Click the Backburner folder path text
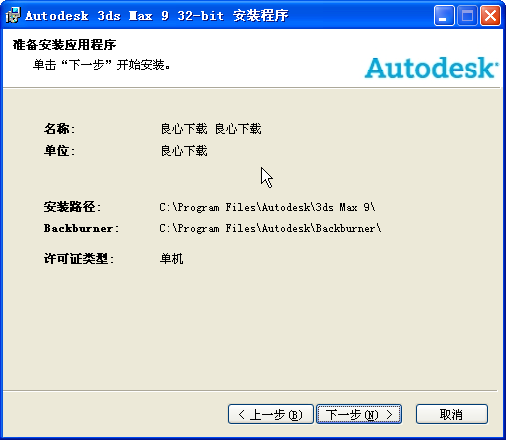The height and width of the screenshot is (440, 506). [270, 228]
